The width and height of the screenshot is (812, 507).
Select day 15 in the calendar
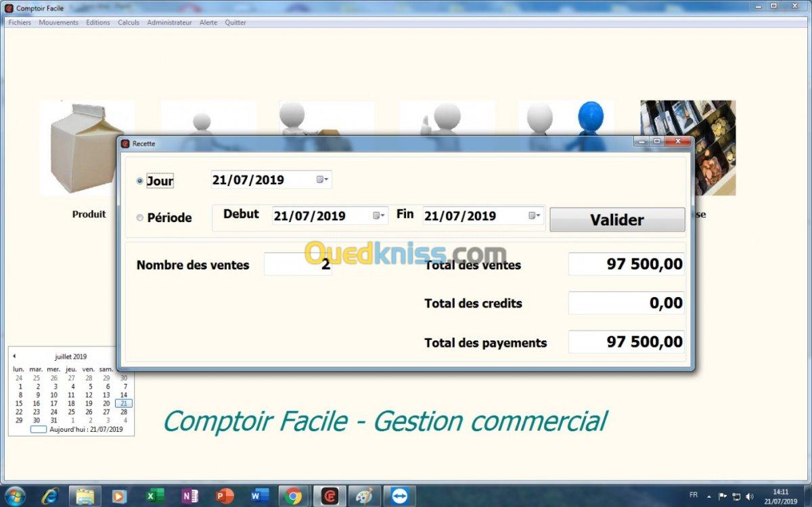19,403
